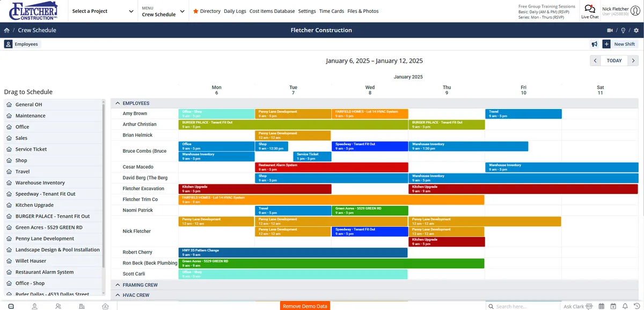
Task: Click the megaphone announcement icon
Action: point(595,44)
